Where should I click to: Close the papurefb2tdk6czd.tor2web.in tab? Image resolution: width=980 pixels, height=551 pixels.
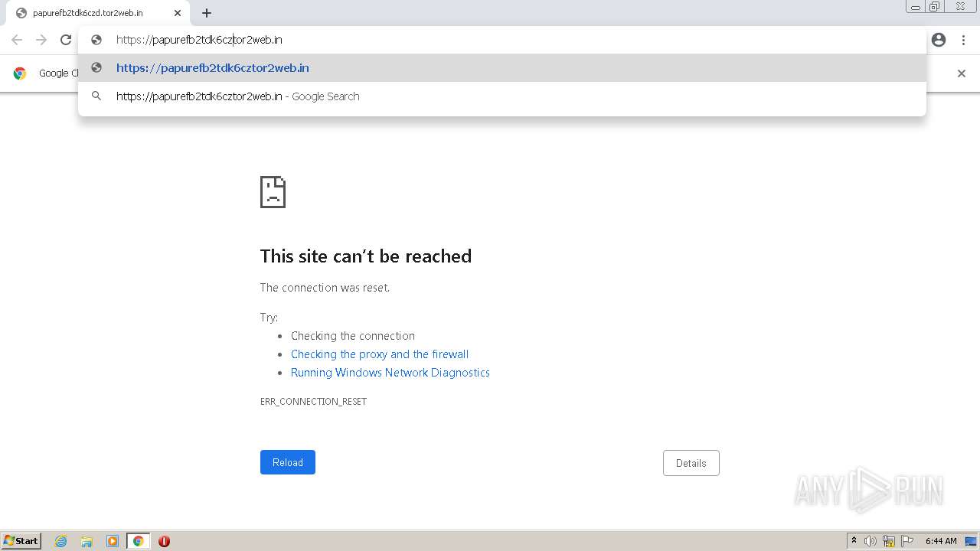click(178, 13)
